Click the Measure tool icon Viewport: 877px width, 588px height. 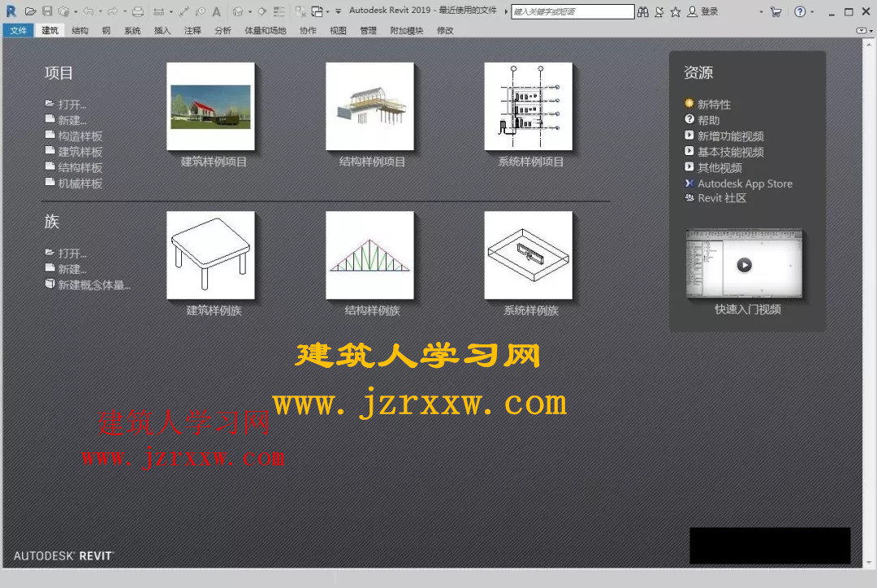coord(159,11)
